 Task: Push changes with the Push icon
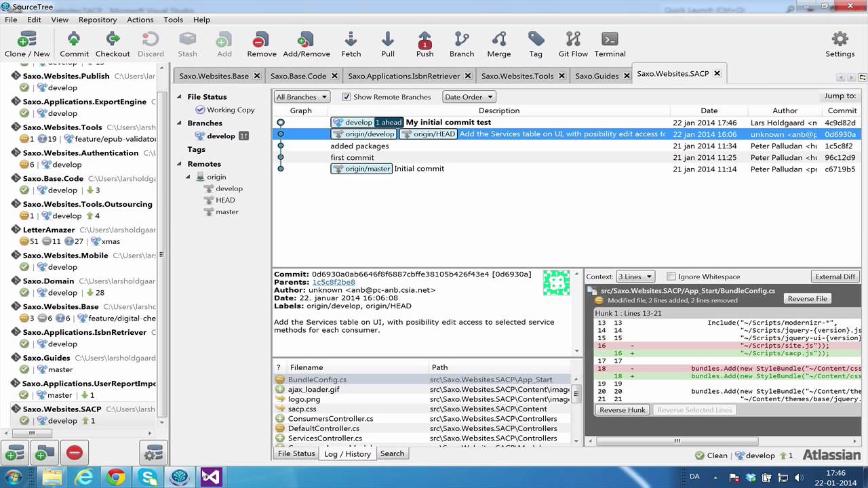click(x=425, y=44)
